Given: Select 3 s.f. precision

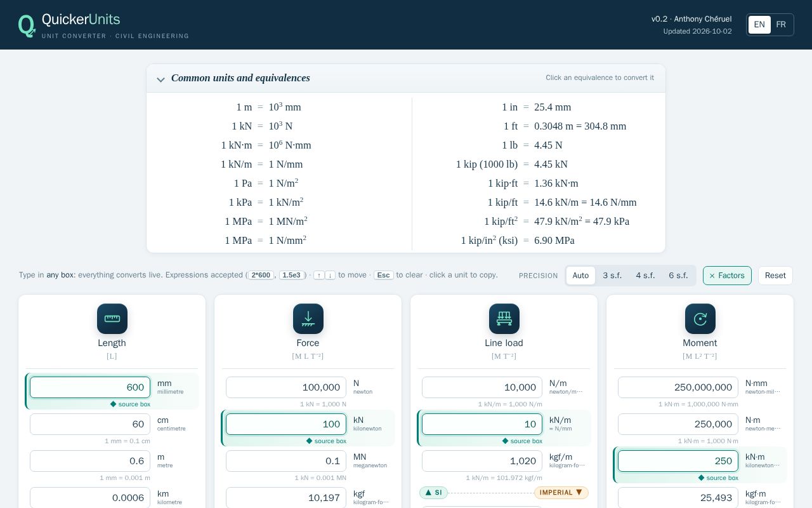Looking at the screenshot, I should pyautogui.click(x=612, y=276).
